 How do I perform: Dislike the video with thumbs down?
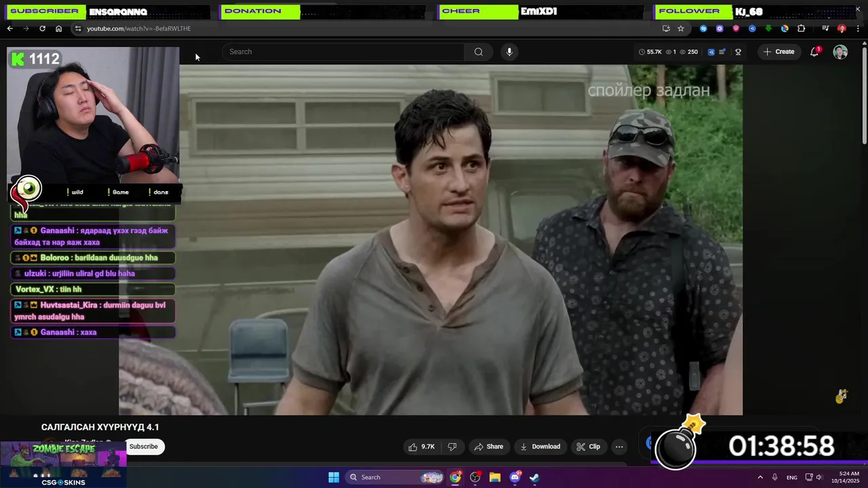pyautogui.click(x=452, y=447)
